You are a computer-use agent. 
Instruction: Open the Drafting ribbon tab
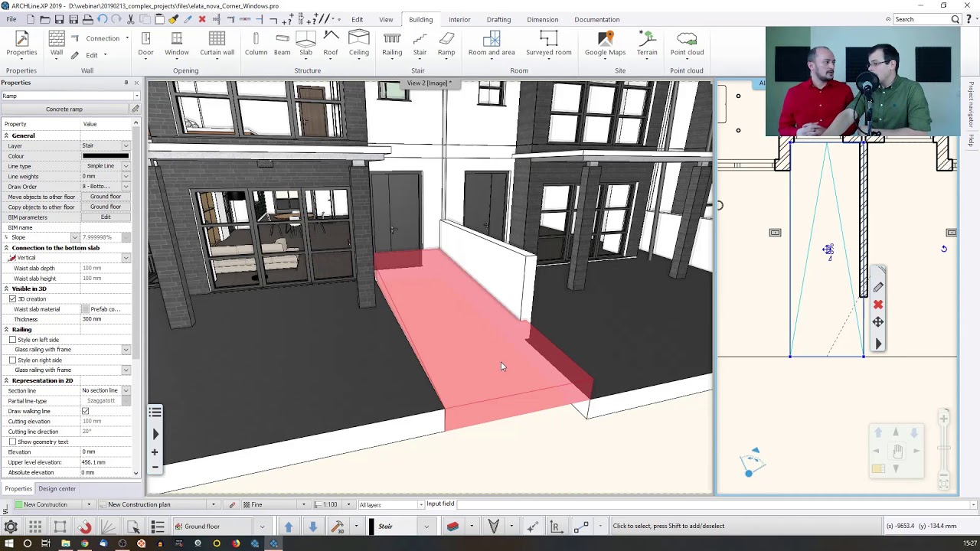[498, 19]
